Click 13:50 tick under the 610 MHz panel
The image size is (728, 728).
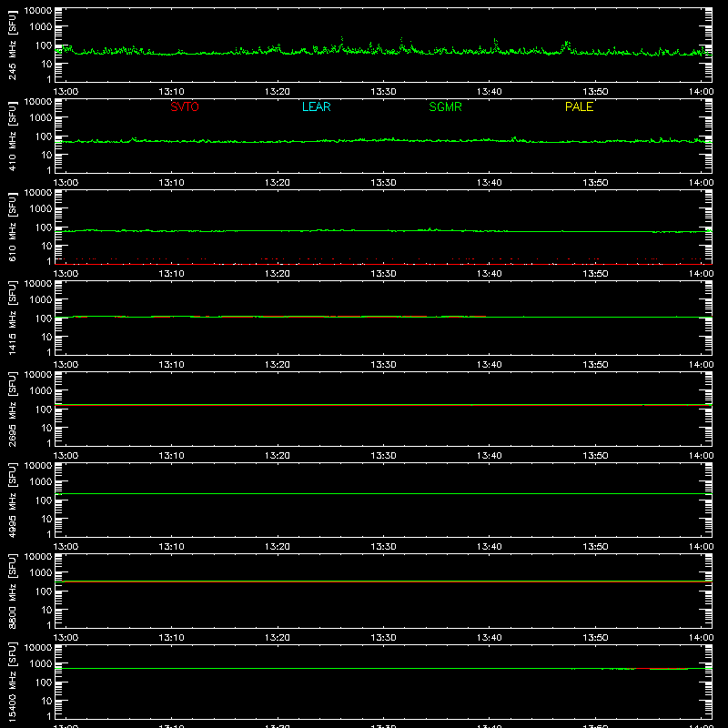click(595, 274)
